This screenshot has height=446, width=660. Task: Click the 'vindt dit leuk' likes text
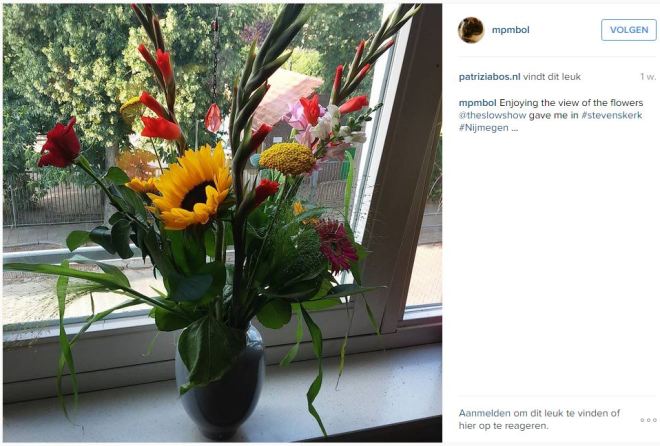[552, 77]
